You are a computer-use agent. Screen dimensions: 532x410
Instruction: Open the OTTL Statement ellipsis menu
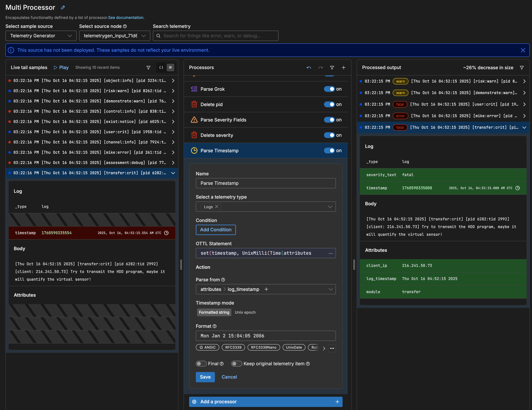331,253
